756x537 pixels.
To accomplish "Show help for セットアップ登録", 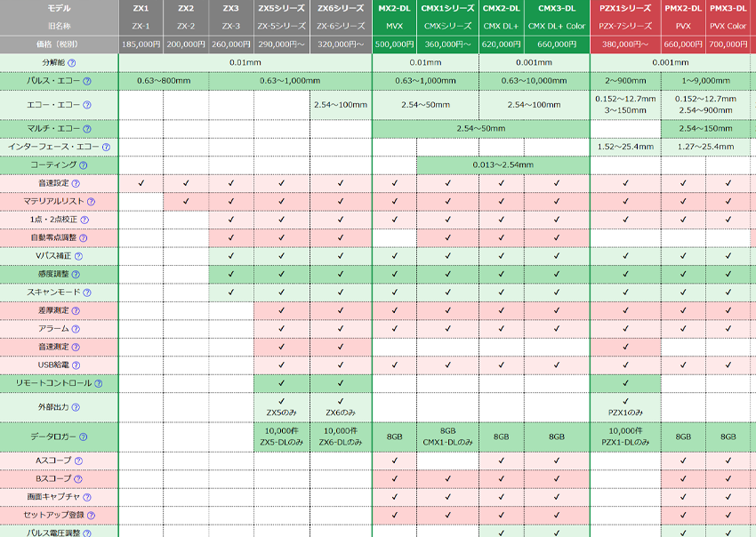I will click(91, 516).
